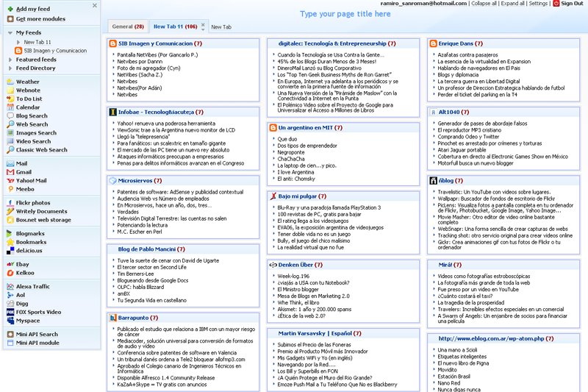Open 'Etiquetas inteligentes' headline
588x392 pixels.
click(x=462, y=357)
